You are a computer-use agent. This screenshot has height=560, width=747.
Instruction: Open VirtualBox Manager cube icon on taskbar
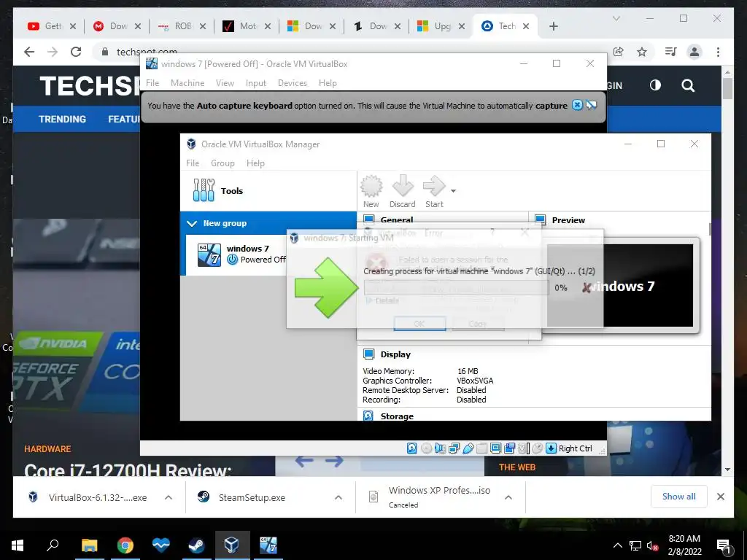pyautogui.click(x=231, y=545)
